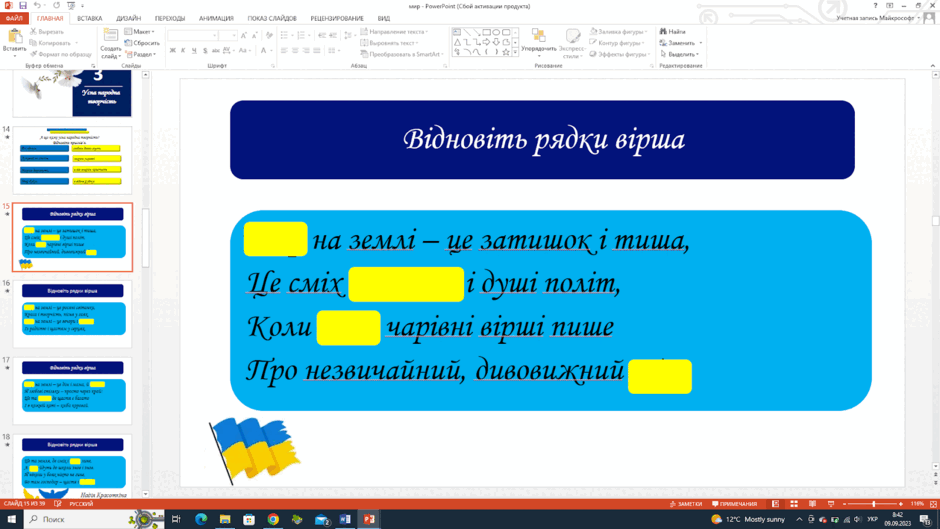Toggle underline Ч formatting
Screen dimensions: 940x529
[x=194, y=51]
